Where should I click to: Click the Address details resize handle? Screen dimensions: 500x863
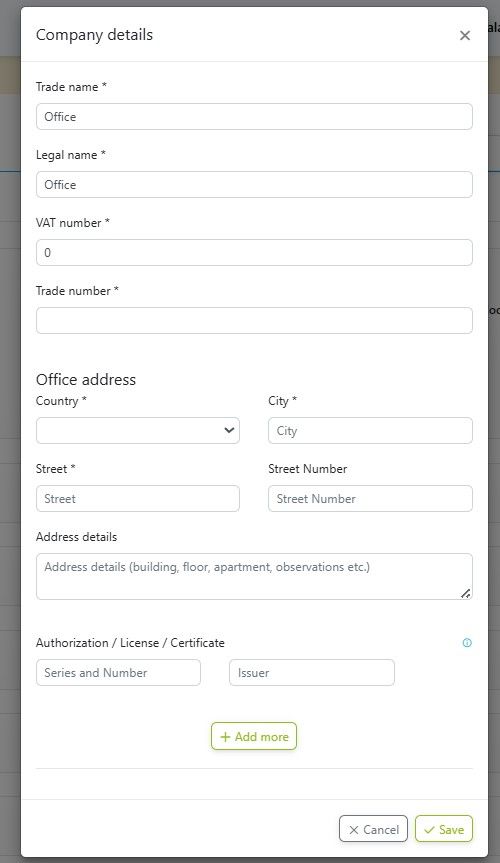(466, 593)
